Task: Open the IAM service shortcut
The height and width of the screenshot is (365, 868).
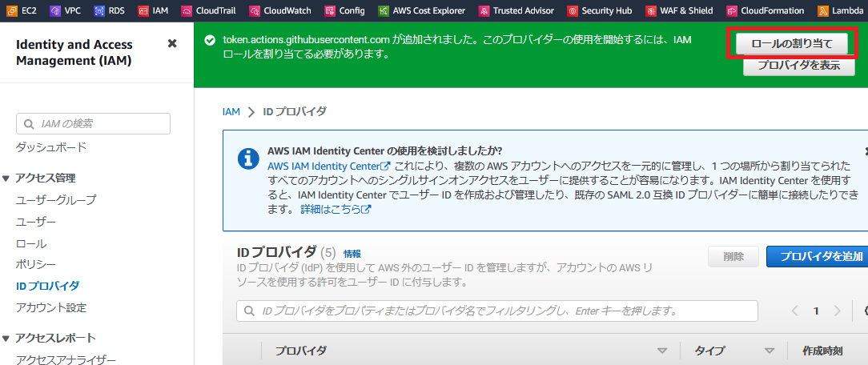Action: pyautogui.click(x=153, y=10)
